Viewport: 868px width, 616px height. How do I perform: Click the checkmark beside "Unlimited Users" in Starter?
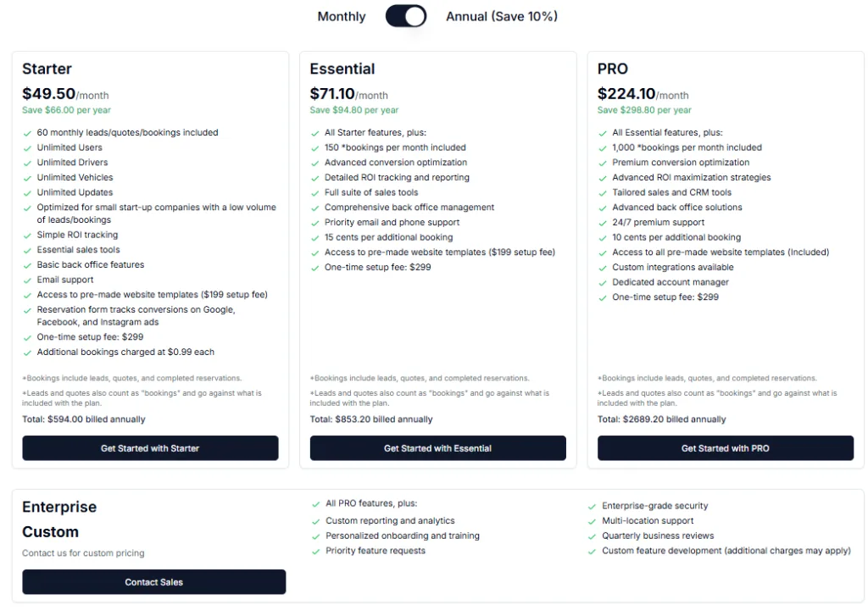[x=28, y=147]
